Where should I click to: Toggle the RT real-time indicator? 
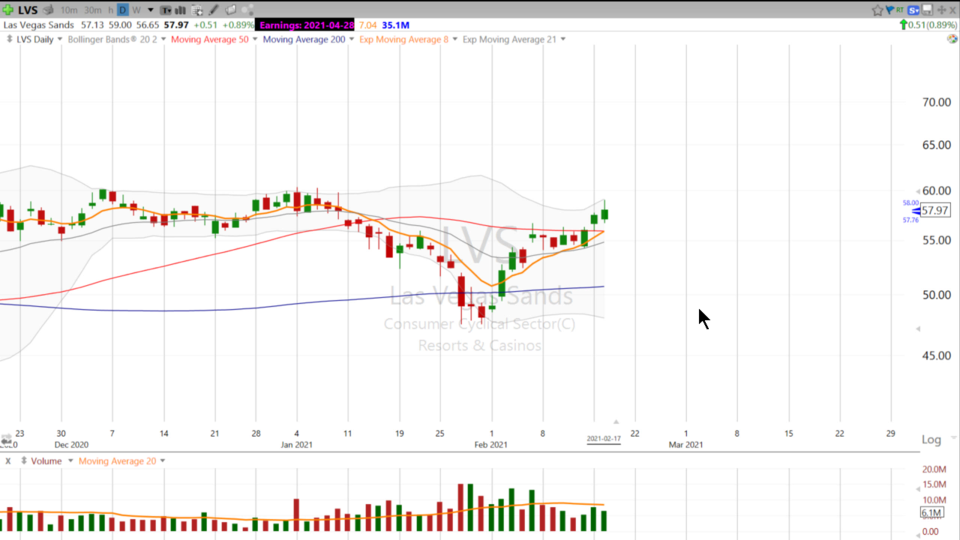coord(899,9)
